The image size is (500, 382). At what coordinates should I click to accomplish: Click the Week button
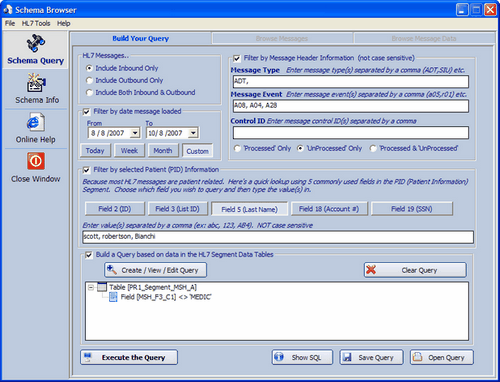(129, 151)
